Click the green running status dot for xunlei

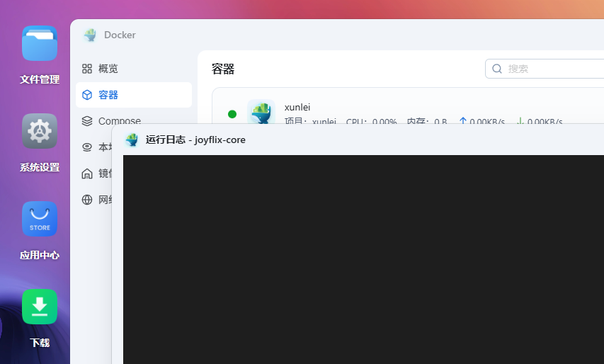[x=232, y=114]
